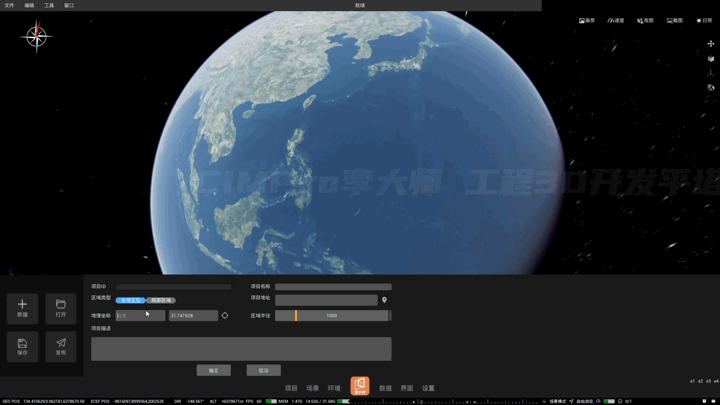720x405 pixels.
Task: Click the globe icon on the right
Action: pos(711,87)
